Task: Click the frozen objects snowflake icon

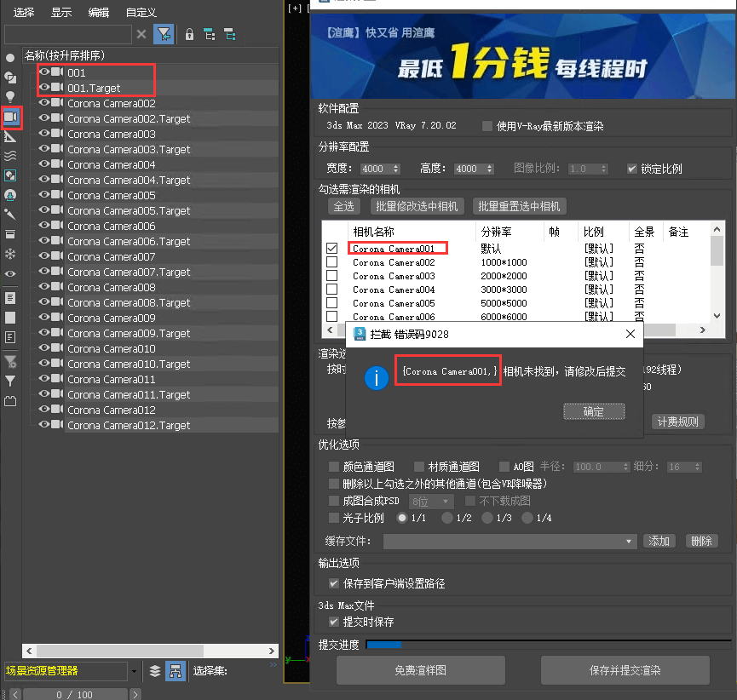Action: (10, 254)
